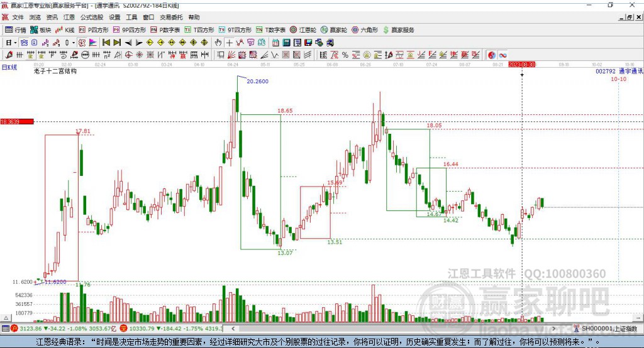Open the T四方形 tool

click(x=199, y=30)
